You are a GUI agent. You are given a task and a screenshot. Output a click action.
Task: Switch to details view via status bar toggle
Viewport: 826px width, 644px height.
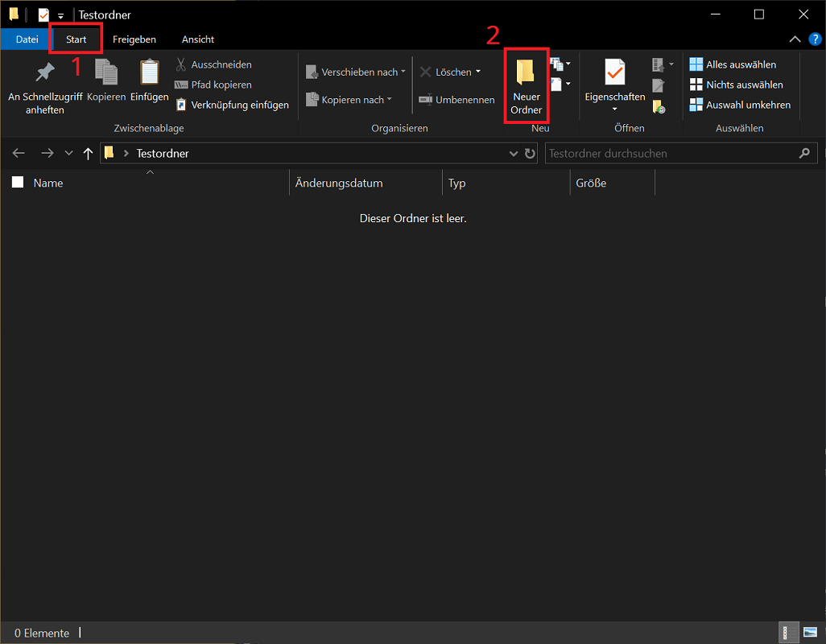point(787,633)
